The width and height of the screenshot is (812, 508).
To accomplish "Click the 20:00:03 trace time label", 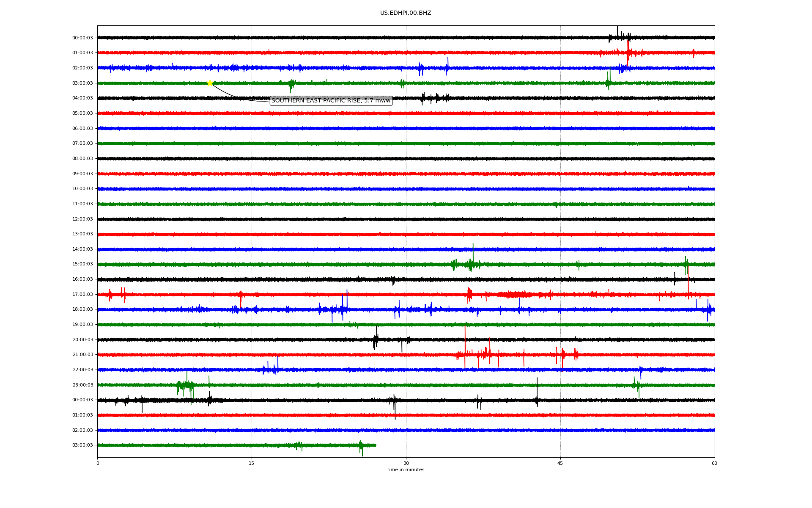I will 82,340.
